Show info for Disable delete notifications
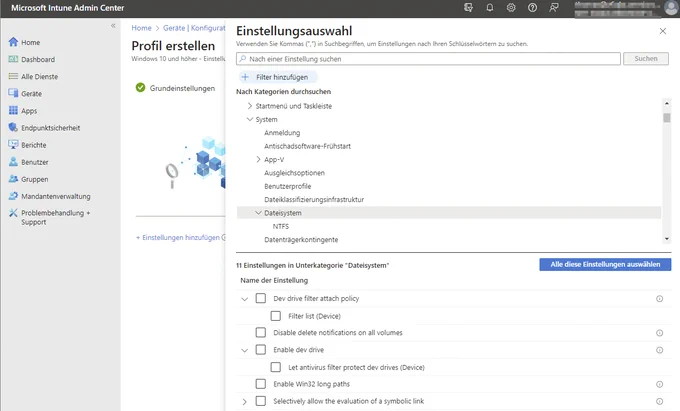Screen dimensions: 680x411 click(x=659, y=333)
